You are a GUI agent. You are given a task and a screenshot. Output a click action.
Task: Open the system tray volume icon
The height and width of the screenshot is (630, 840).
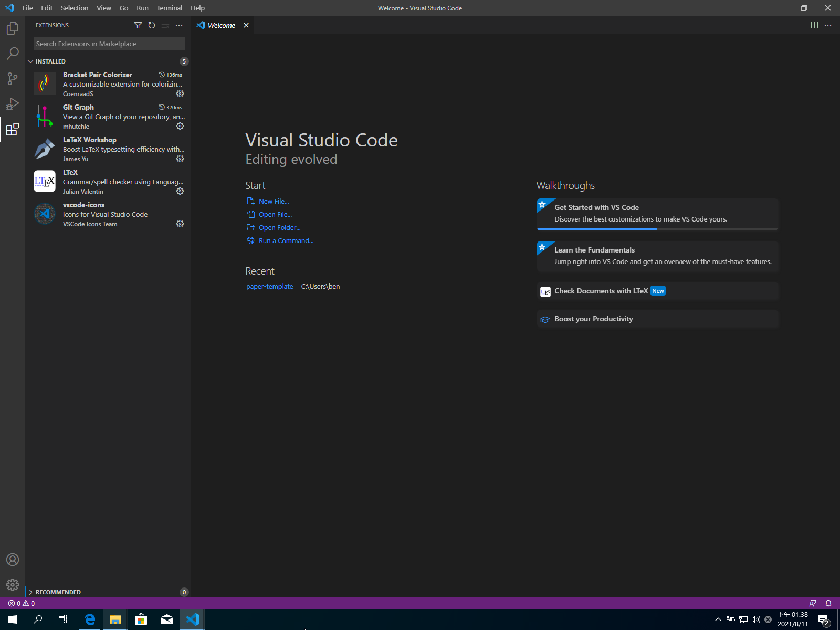[x=756, y=619]
